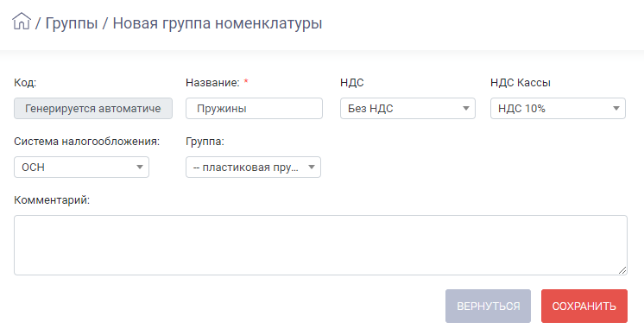
Task: Click the Новая группа номенклатуры breadcrumb
Action: (218, 23)
